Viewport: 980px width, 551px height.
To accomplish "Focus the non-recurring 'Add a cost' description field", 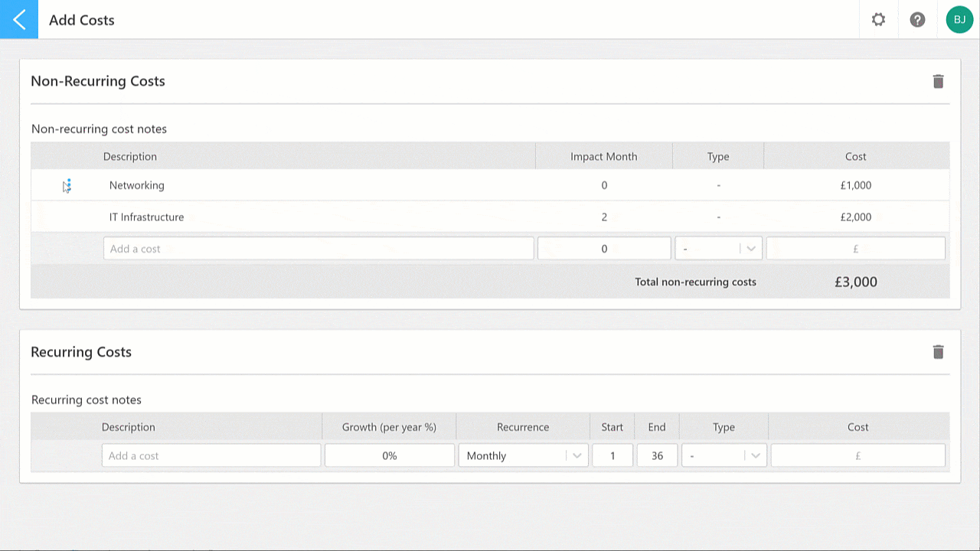I will [318, 249].
